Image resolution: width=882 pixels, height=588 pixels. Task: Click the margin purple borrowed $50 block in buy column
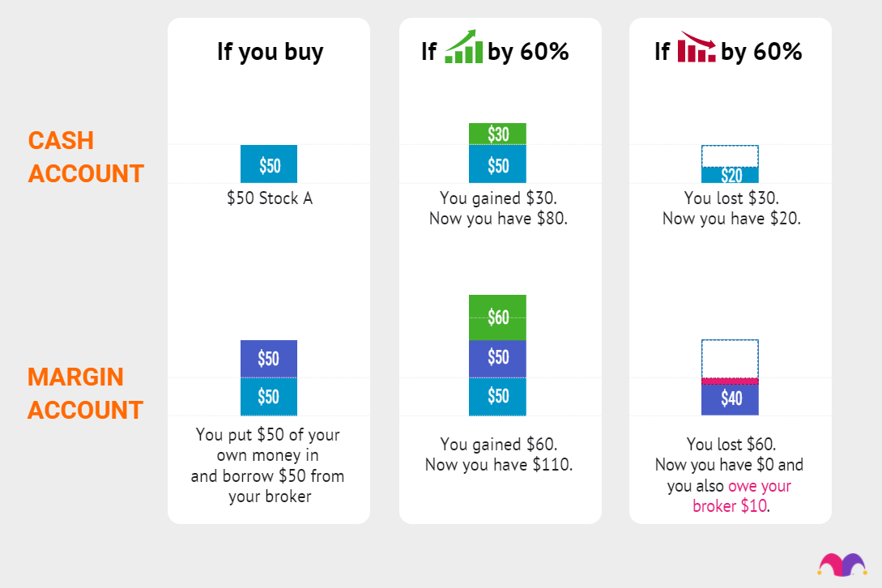[269, 359]
